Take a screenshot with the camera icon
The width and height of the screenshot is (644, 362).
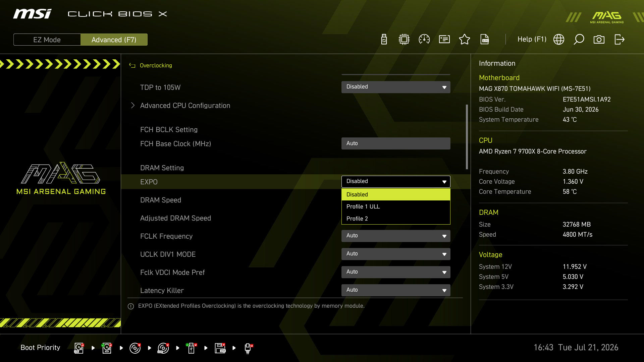(599, 39)
